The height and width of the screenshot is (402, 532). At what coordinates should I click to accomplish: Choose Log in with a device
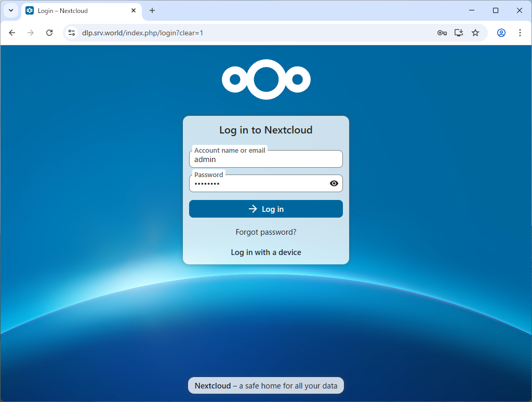(266, 252)
